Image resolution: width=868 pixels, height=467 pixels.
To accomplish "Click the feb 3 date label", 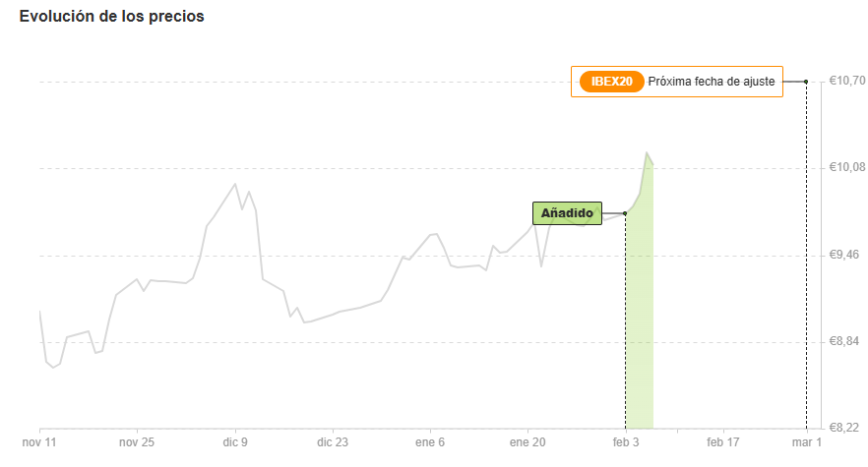I will [626, 442].
